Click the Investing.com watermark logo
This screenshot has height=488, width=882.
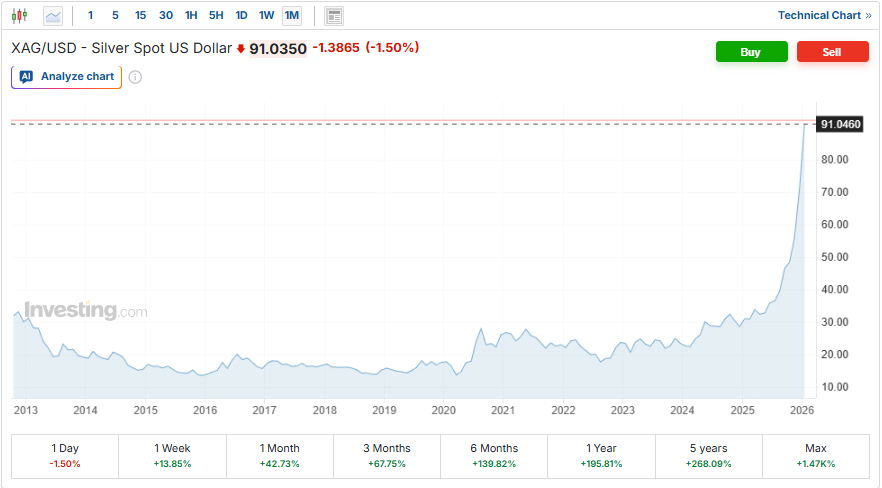coord(85,311)
